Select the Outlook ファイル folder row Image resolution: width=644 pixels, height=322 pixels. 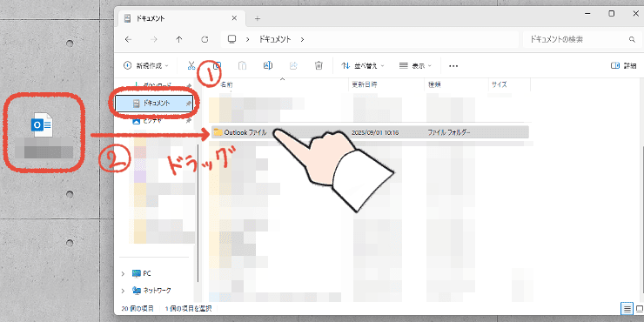[370, 132]
